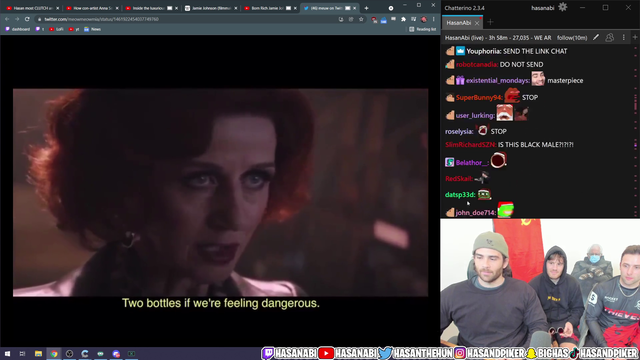Add a new Chatterino tab
Screen dimensions: 640x360
(490, 22)
